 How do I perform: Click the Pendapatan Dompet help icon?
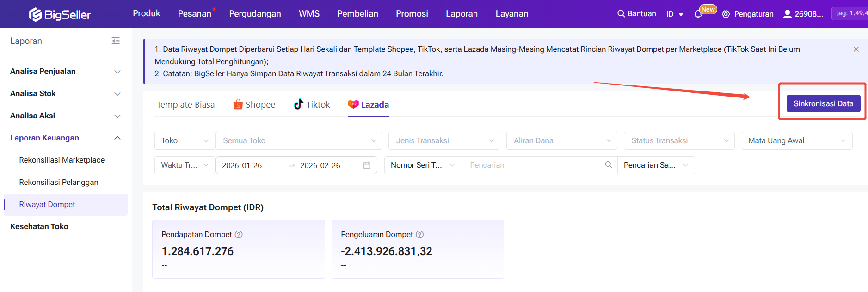click(239, 235)
